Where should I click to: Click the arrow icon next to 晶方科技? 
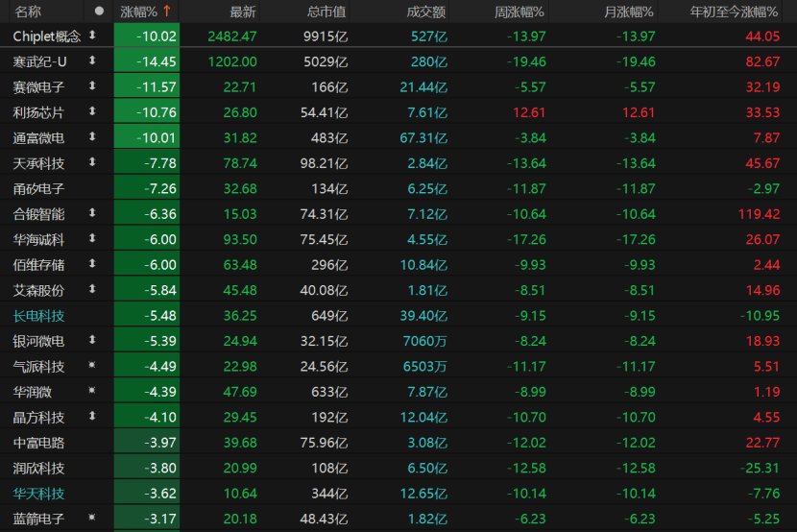click(93, 417)
